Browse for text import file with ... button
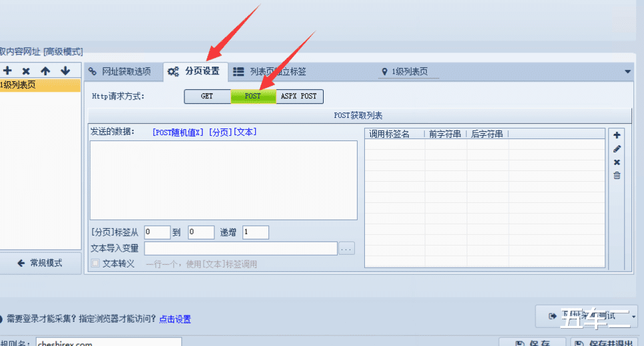Image resolution: width=644 pixels, height=346 pixels. (346, 248)
